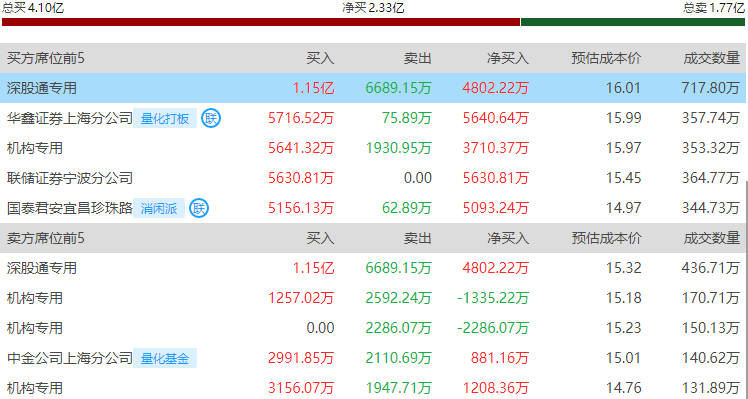Sort by 买入 in the 买方席位前5 header
The image size is (748, 399).
(x=320, y=58)
